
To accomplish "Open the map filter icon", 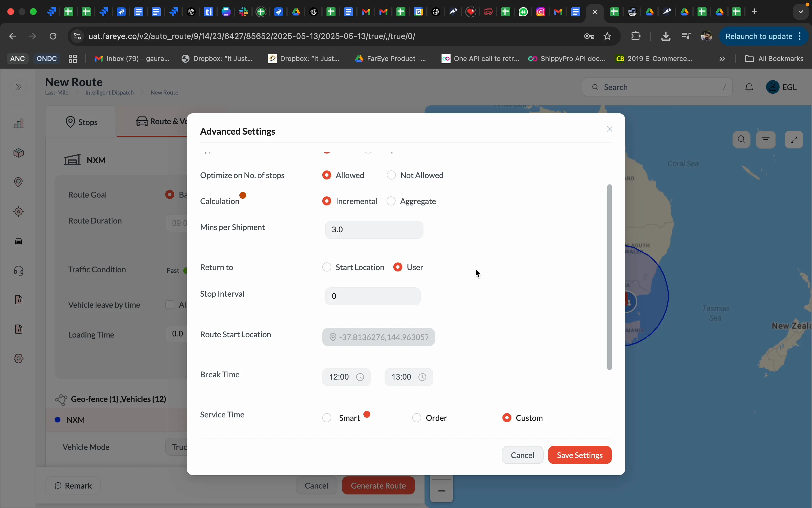I will [x=766, y=139].
